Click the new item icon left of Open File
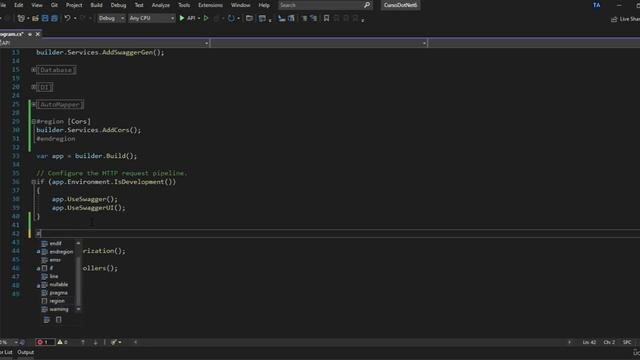Image resolution: width=640 pixels, height=360 pixels. (x=21, y=18)
